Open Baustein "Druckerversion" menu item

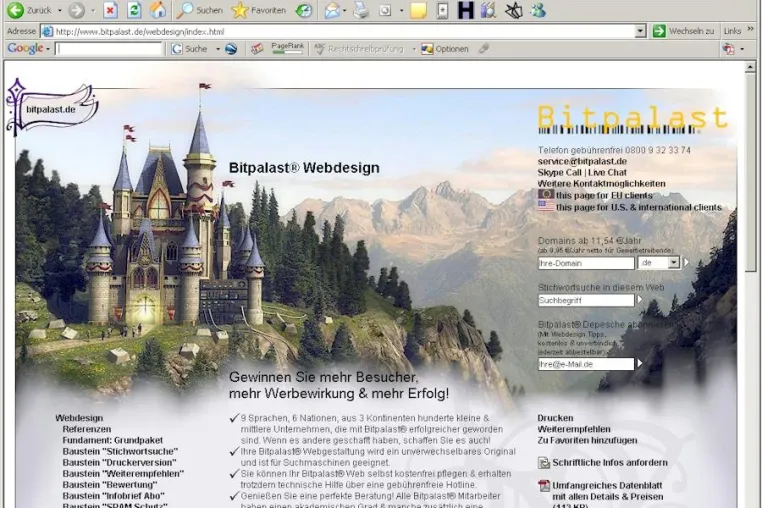pos(120,463)
